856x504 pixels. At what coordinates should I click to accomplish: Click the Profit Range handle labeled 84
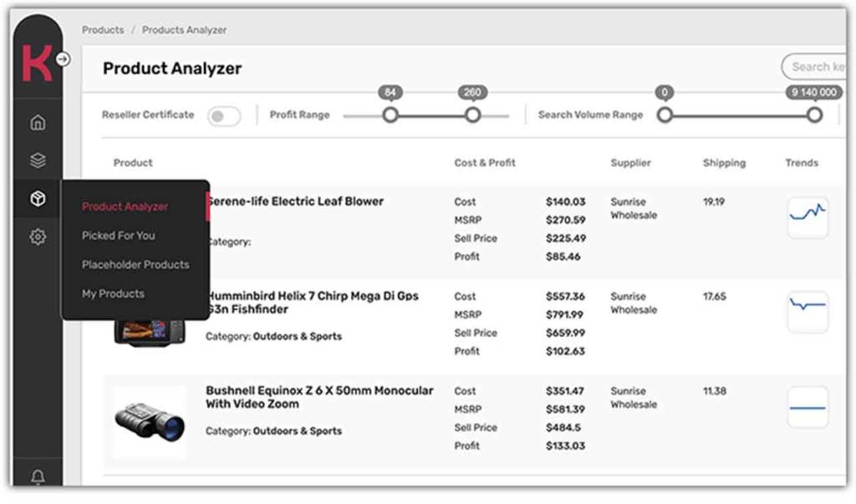pos(390,115)
